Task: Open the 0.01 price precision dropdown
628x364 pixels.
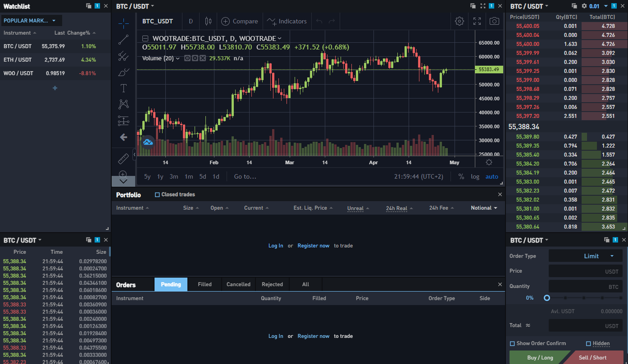Action: (x=598, y=6)
